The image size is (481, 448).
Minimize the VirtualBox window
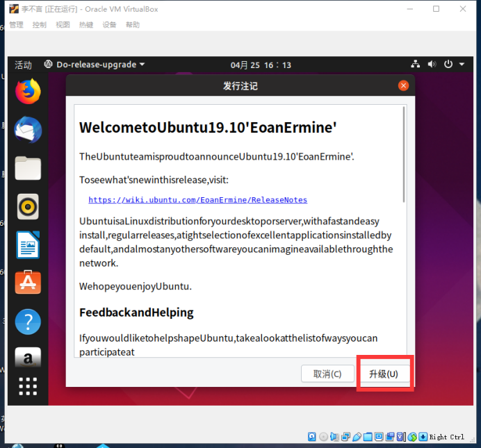pyautogui.click(x=409, y=9)
